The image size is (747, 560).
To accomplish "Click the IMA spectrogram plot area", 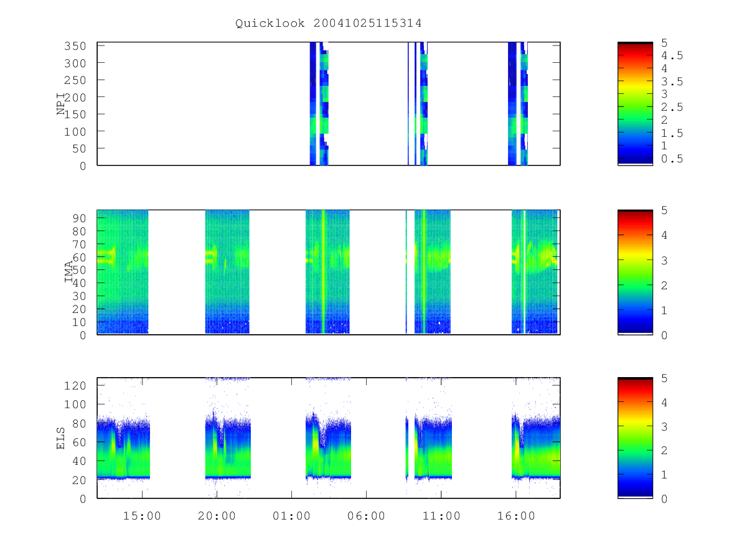I will (x=329, y=272).
